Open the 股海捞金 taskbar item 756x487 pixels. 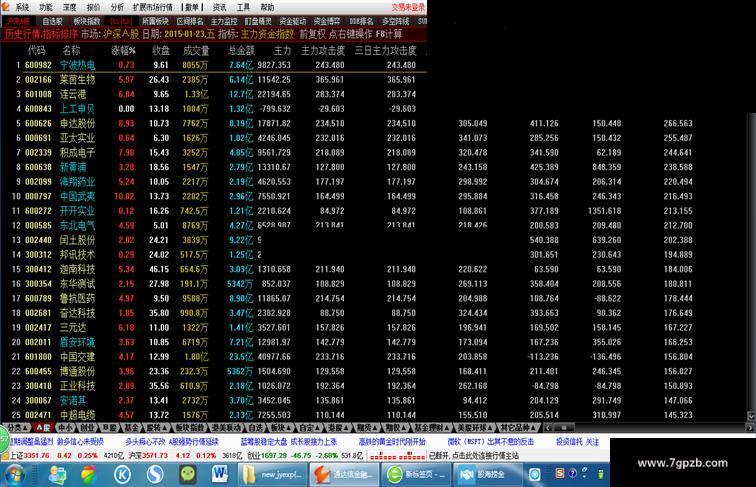pyautogui.click(x=487, y=475)
